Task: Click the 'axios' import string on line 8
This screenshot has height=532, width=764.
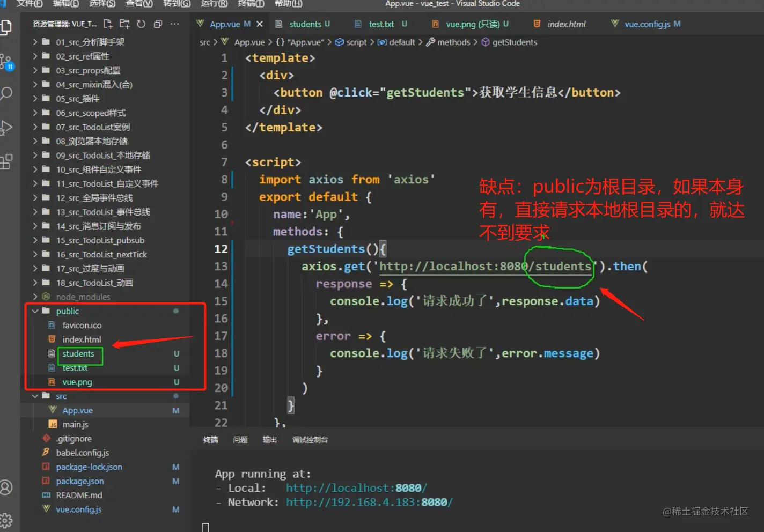Action: point(411,180)
